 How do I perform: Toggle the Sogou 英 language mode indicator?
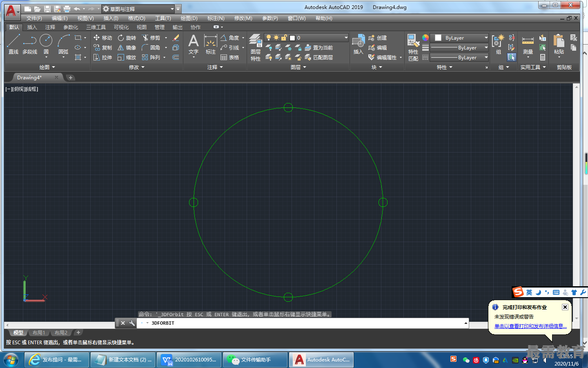(529, 292)
